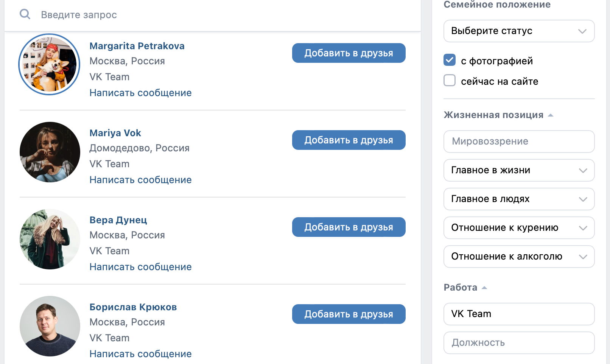The width and height of the screenshot is (610, 364).
Task: Open the 'Выберите статус' dropdown
Action: [x=519, y=31]
